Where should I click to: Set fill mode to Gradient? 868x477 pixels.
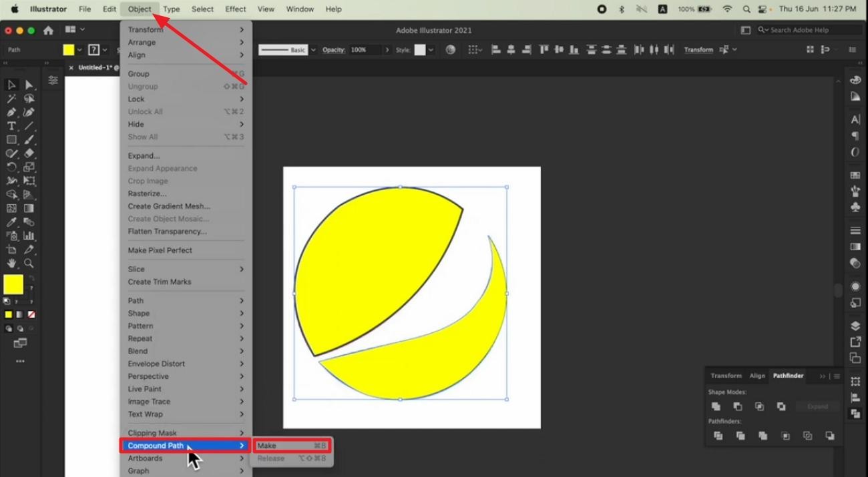(20, 314)
